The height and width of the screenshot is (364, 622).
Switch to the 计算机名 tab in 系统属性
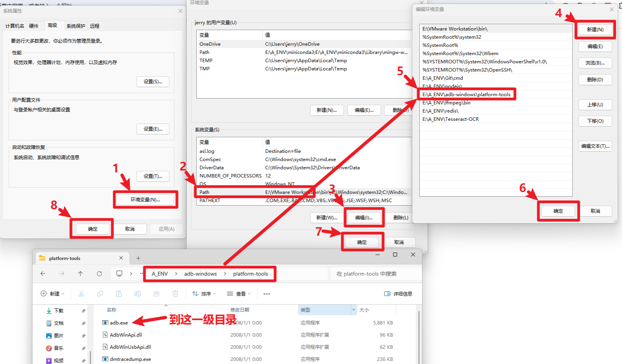15,26
